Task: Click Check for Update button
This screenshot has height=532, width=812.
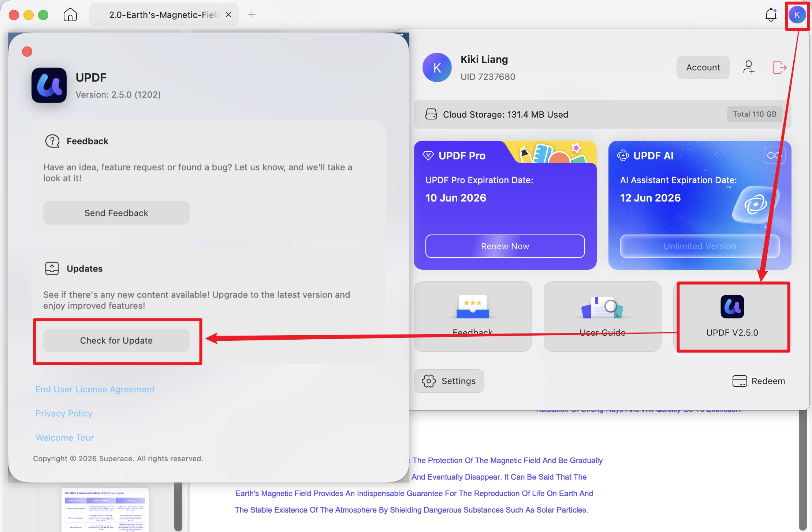Action: click(x=116, y=340)
